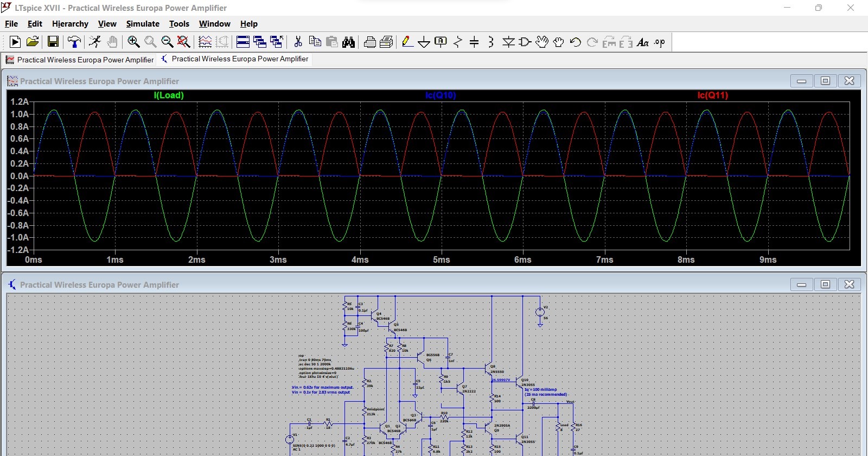This screenshot has width=868, height=456.
Task: Select the Move open hand tool
Action: [542, 42]
